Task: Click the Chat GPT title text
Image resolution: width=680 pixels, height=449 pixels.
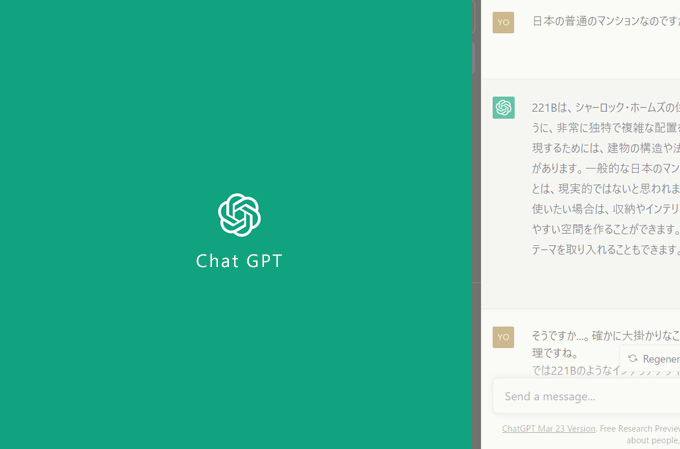Action: [239, 261]
